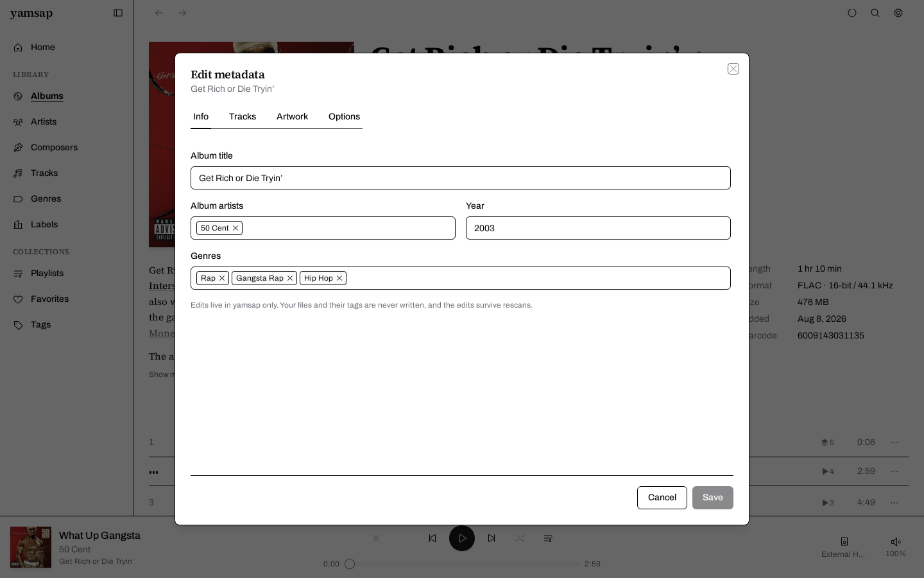Open the search icon in header

(875, 13)
